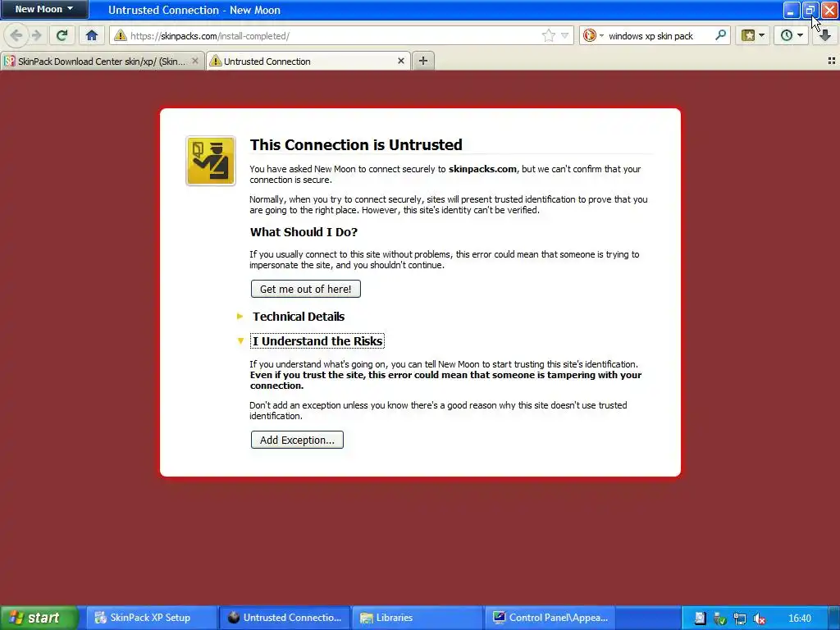Go back using the back arrow
The image size is (840, 630).
point(16,36)
